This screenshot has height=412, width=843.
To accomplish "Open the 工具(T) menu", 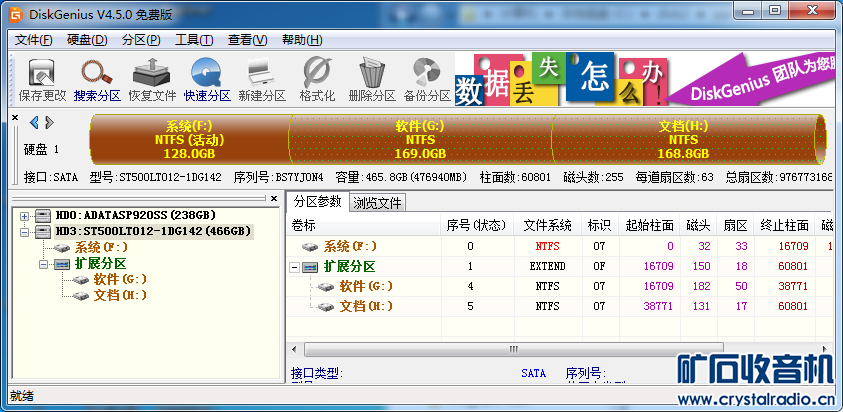I will click(x=195, y=40).
